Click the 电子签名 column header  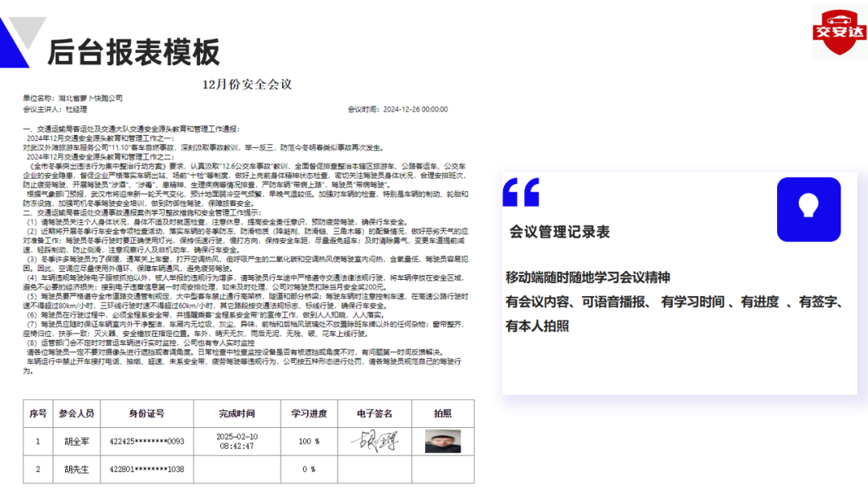[375, 413]
